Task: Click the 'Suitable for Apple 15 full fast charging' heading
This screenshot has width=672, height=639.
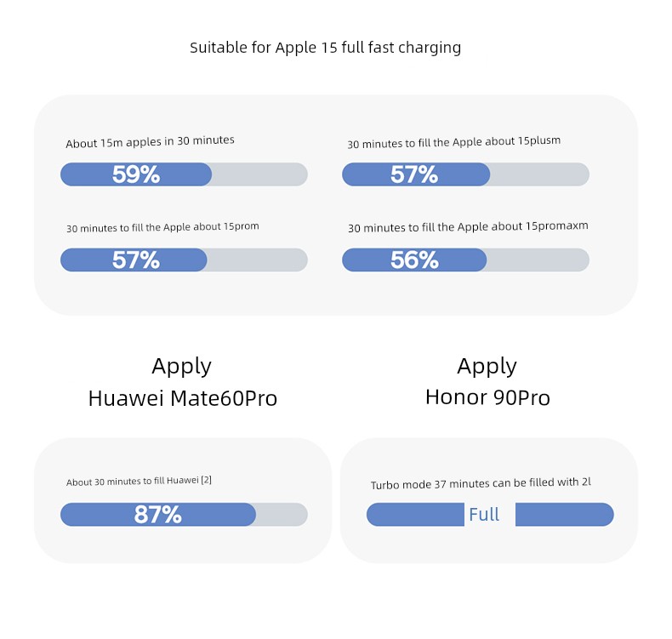Action: 325,48
